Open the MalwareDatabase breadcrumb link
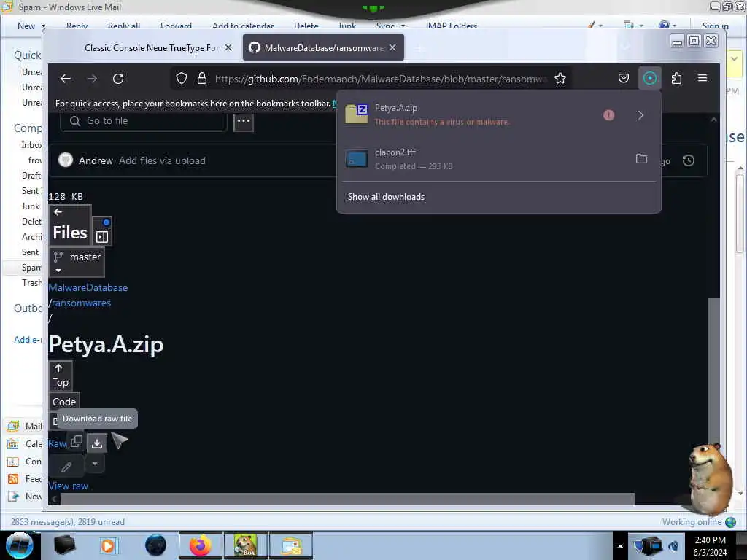 [88, 287]
